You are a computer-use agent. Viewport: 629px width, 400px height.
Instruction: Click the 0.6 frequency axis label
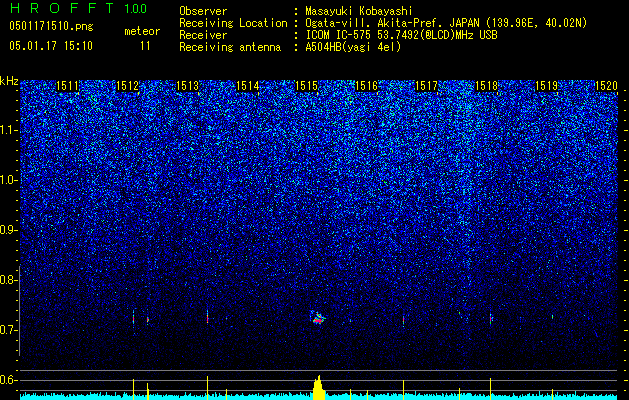point(8,380)
